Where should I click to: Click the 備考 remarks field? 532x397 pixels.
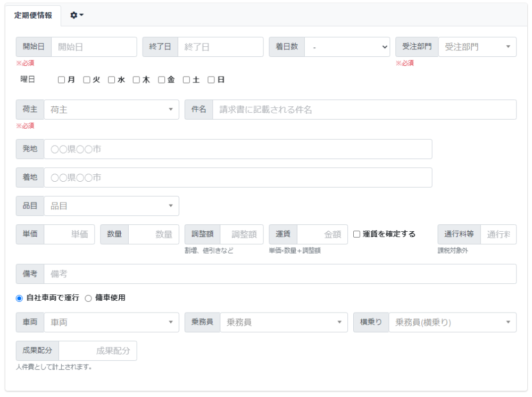click(280, 274)
